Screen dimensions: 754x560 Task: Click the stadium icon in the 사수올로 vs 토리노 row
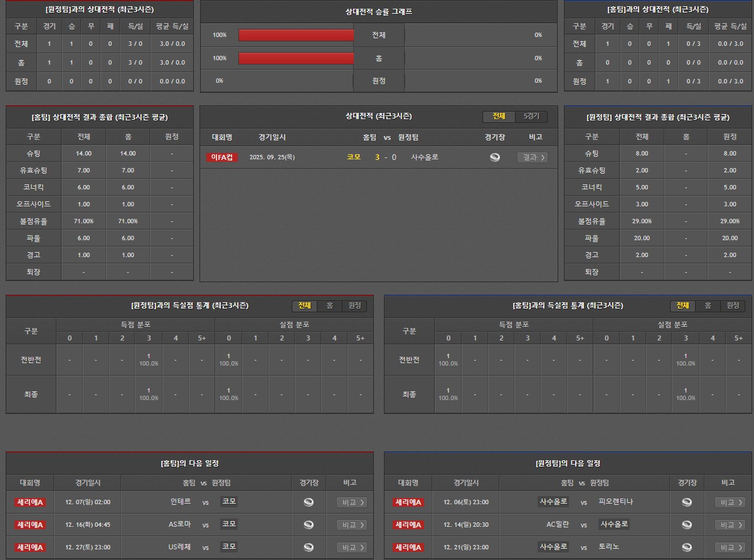[x=687, y=547]
